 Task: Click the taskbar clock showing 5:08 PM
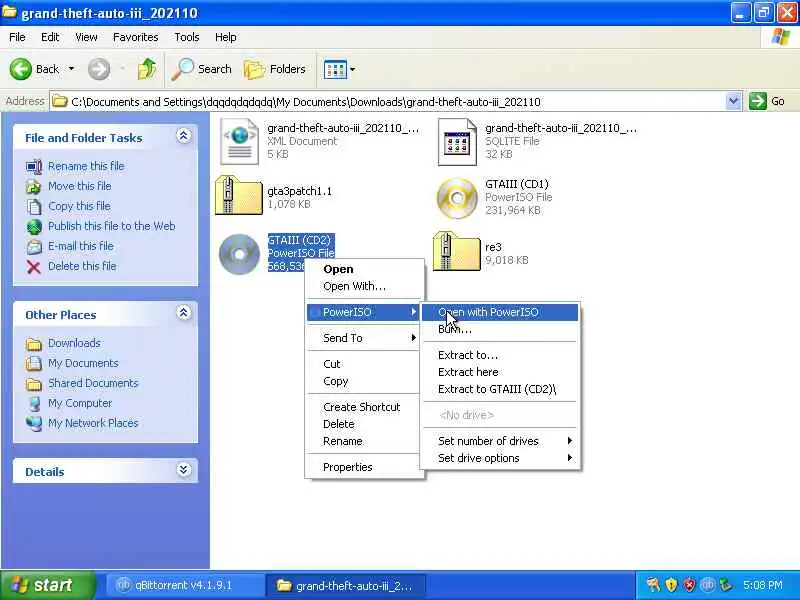pos(763,585)
